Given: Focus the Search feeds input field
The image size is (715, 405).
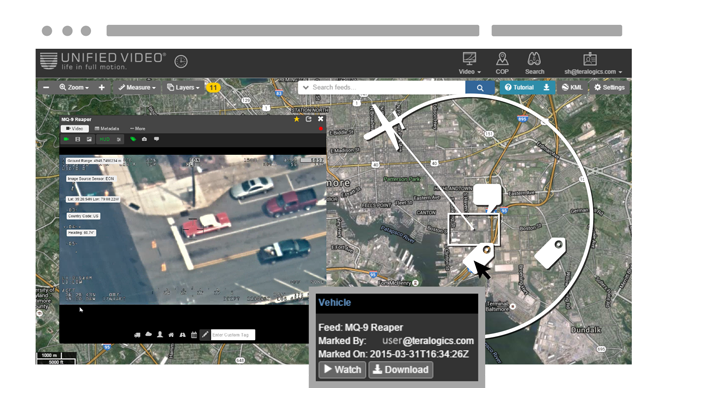Looking at the screenshot, I should 388,87.
